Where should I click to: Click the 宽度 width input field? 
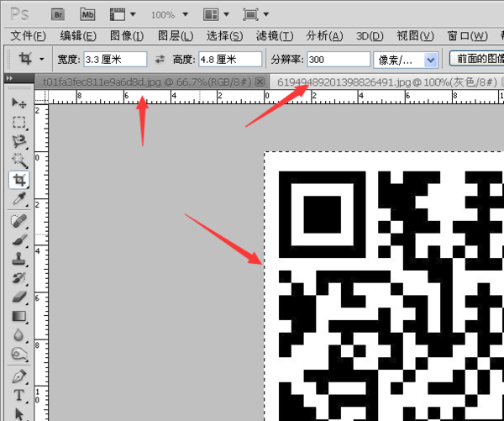coord(115,60)
